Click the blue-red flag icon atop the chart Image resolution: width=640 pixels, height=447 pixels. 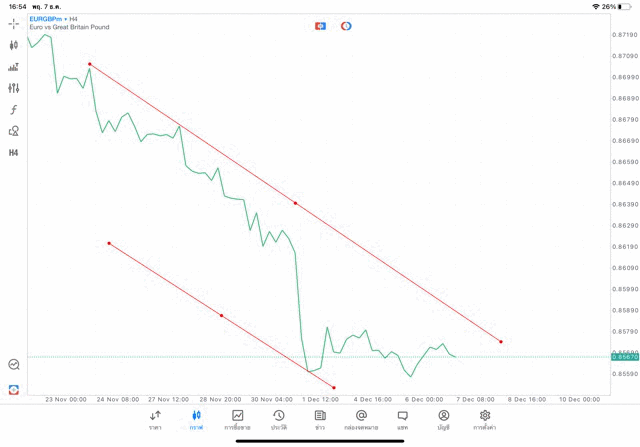pos(320,25)
